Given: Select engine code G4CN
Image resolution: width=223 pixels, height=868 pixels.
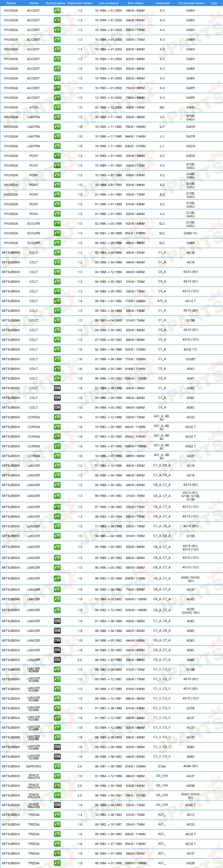Looking at the screenshot, I should click(190, 146).
